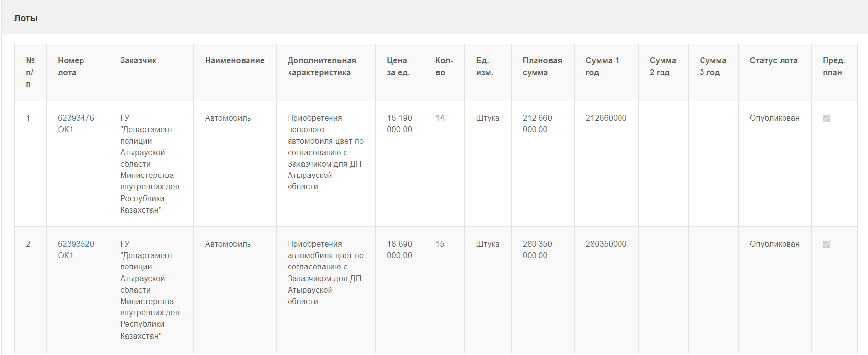Click the Заказчик column header

pos(138,60)
